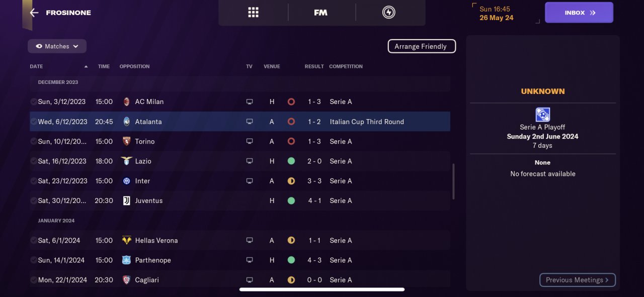Continue via the Inbox button
The height and width of the screenshot is (297, 644).
579,13
